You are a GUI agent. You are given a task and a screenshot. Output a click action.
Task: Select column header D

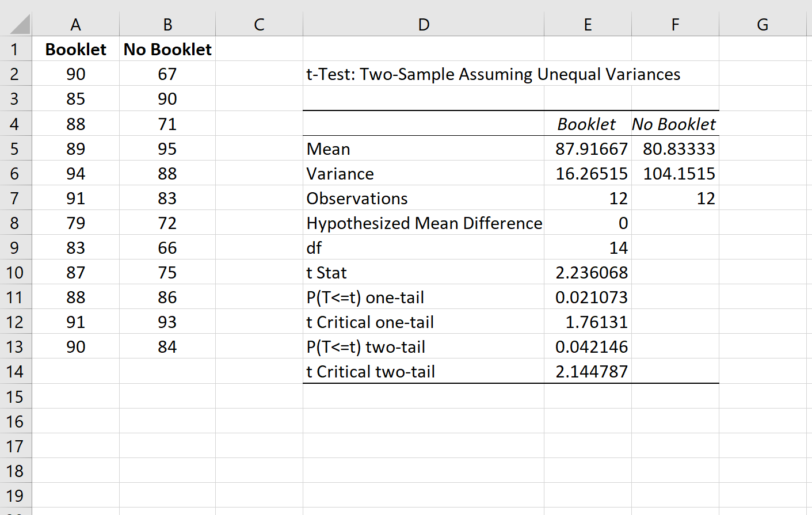point(423,24)
